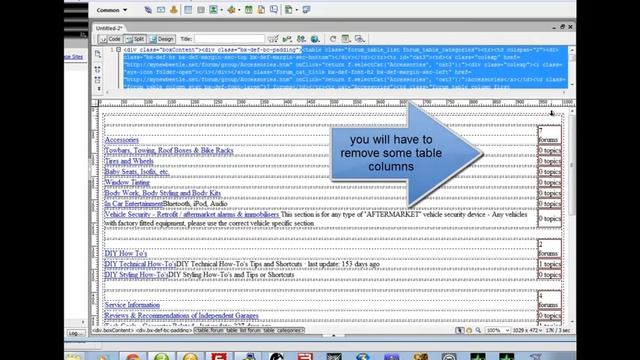Click Vehicle Security Retrofit alarms link
The image size is (640, 360).
(x=192, y=214)
